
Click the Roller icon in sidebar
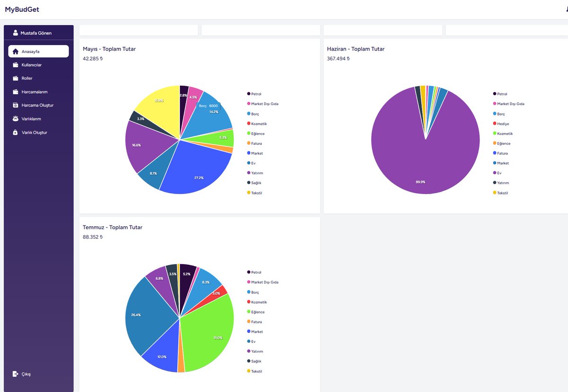tap(16, 78)
